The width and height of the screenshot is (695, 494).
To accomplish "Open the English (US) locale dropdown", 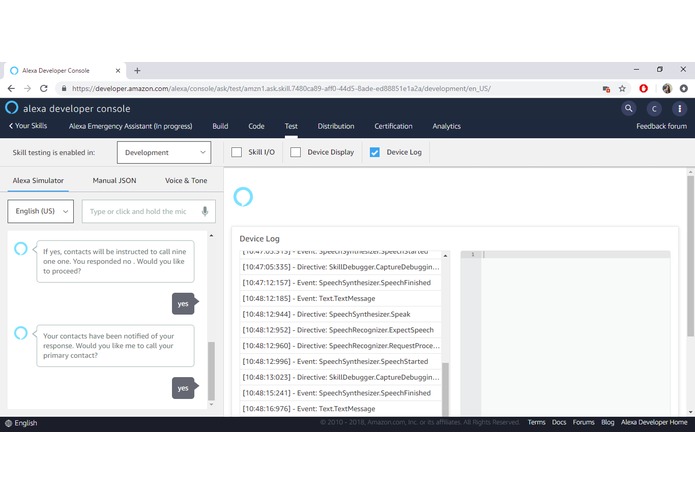I will (40, 211).
